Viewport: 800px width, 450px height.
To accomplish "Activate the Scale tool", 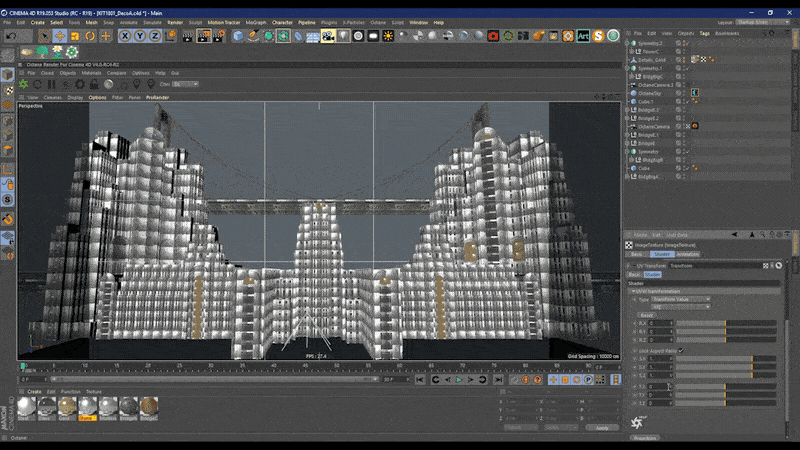I will point(75,36).
